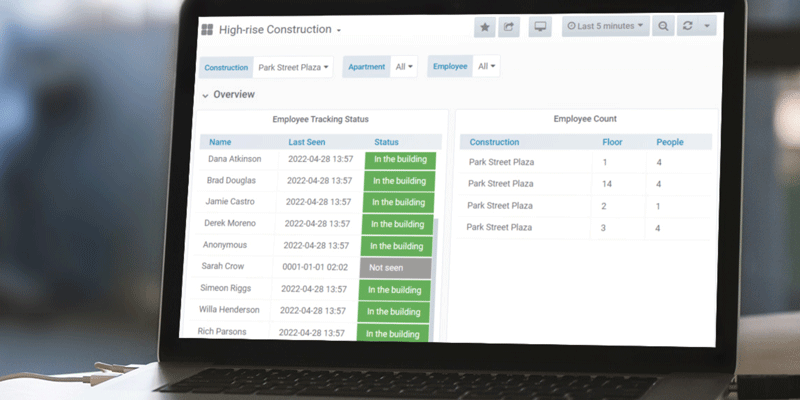Screen dimensions: 800x400
Task: Sort by Construction column header
Action: (x=494, y=142)
